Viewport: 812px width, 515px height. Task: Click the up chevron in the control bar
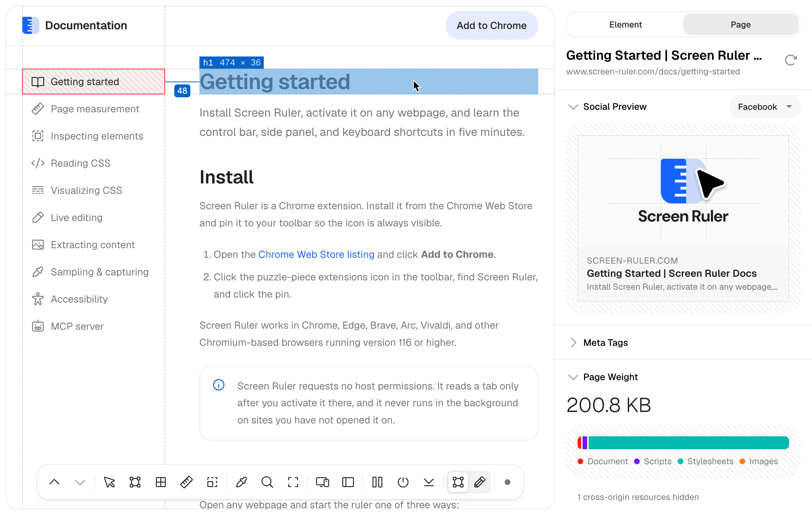click(54, 482)
